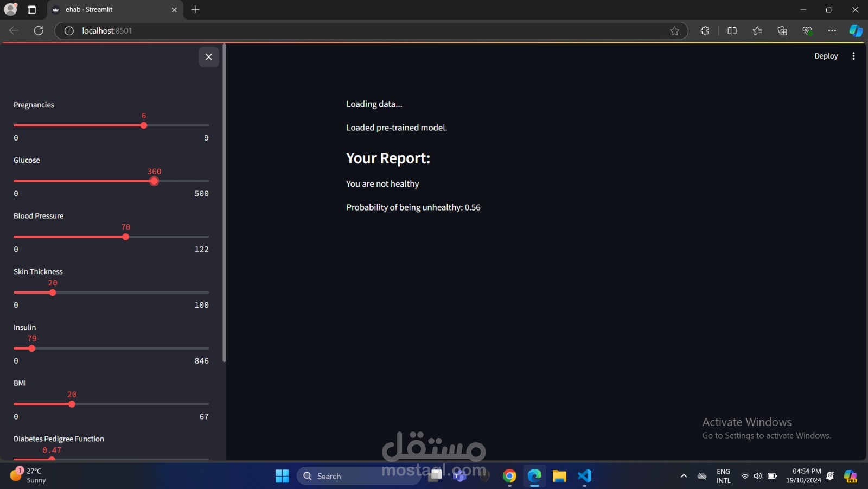
Task: Click the BMI slider handle at 20
Action: [72, 404]
